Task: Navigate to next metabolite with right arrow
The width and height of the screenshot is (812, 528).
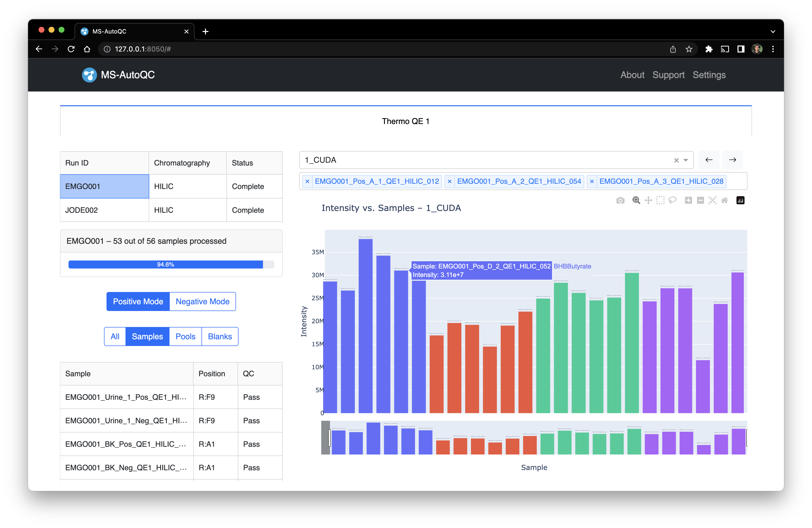Action: 732,160
